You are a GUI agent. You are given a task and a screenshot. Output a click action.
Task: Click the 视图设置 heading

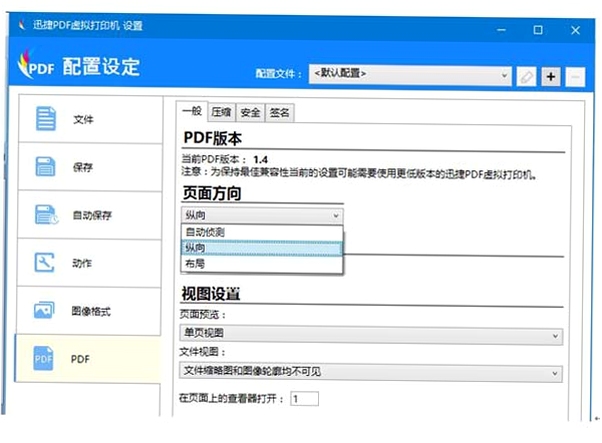(210, 294)
